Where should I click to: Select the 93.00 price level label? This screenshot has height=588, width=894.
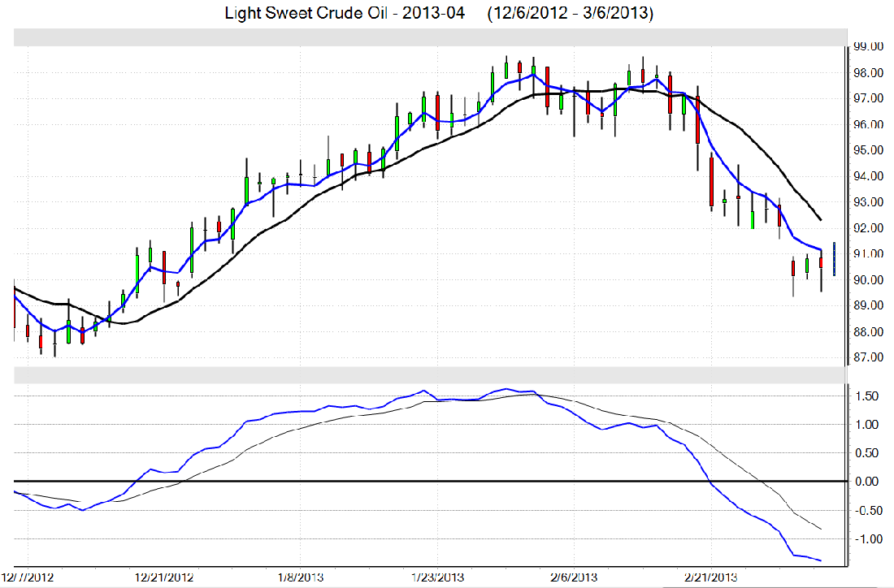point(866,202)
